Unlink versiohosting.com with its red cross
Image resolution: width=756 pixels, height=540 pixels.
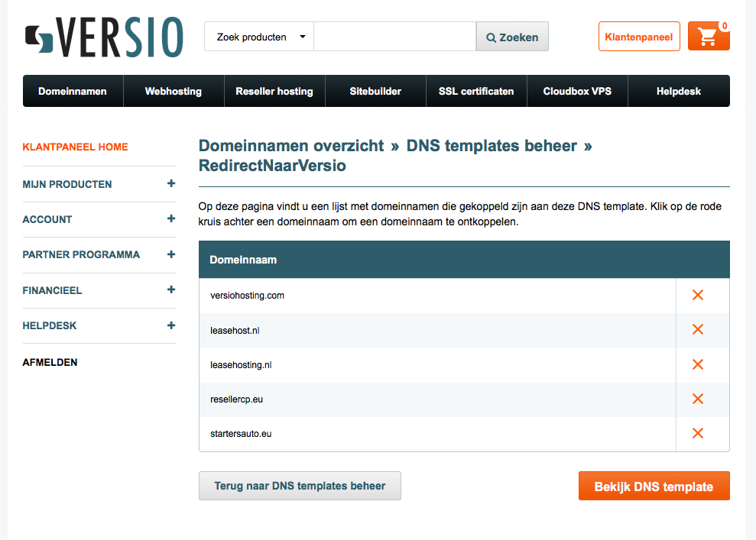coord(698,295)
